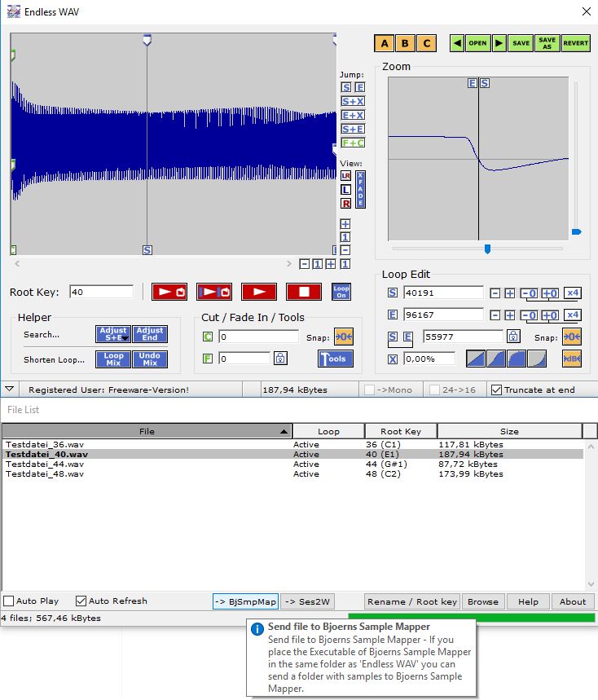This screenshot has width=598, height=700.
Task: Stop playback with red stop button
Action: pos(304,292)
